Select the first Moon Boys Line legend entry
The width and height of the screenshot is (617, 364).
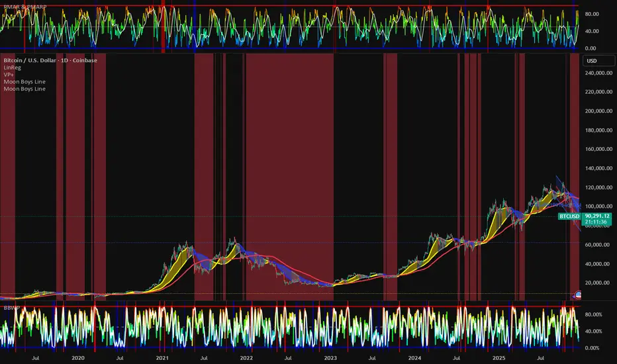coord(24,81)
